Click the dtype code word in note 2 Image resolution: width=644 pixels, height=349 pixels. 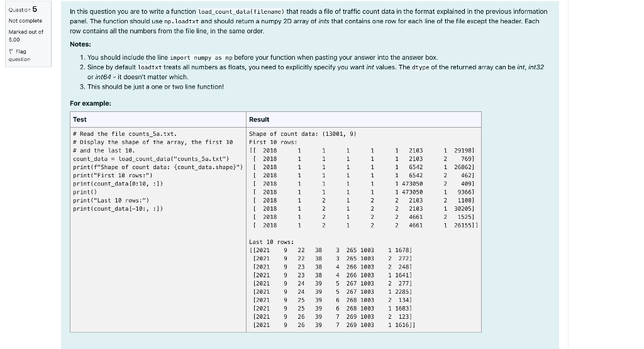(x=420, y=67)
